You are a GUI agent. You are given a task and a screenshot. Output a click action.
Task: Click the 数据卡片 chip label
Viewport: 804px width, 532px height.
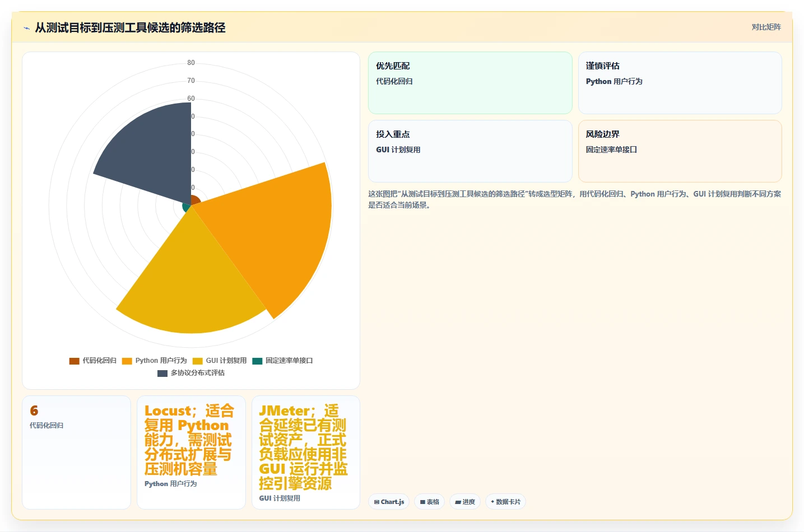(x=508, y=502)
